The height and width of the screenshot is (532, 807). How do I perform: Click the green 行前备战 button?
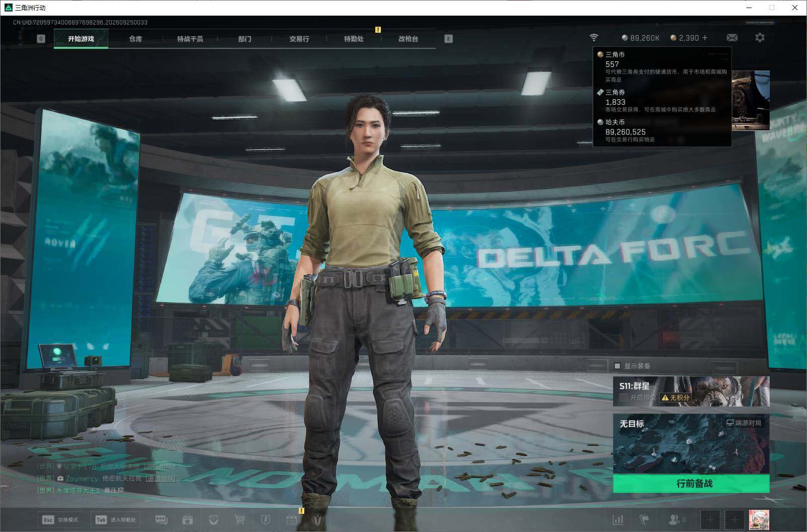691,484
